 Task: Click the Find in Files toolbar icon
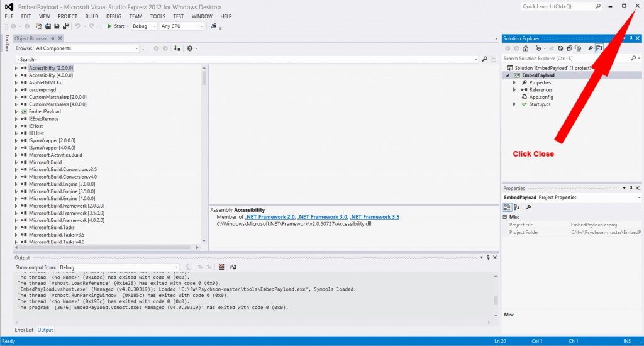214,26
